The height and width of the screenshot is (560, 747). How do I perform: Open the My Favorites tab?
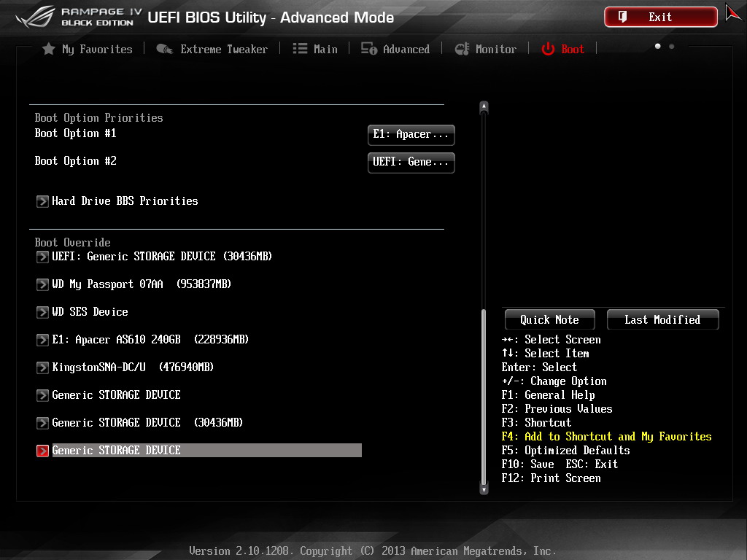(88, 49)
